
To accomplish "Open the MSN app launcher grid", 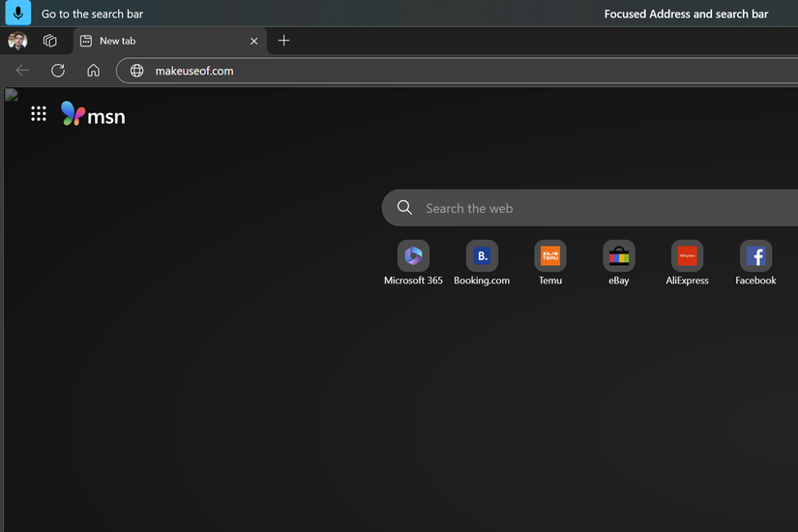I will (39, 113).
